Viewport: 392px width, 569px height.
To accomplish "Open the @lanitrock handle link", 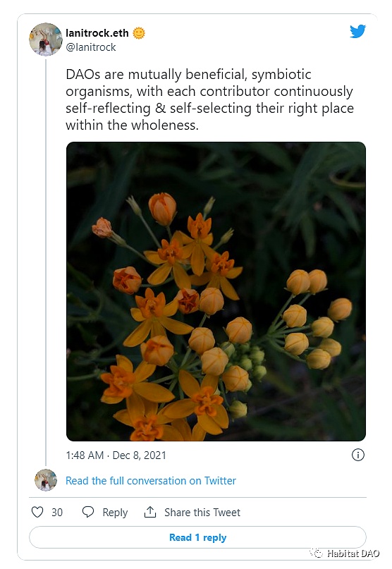I will [x=91, y=47].
